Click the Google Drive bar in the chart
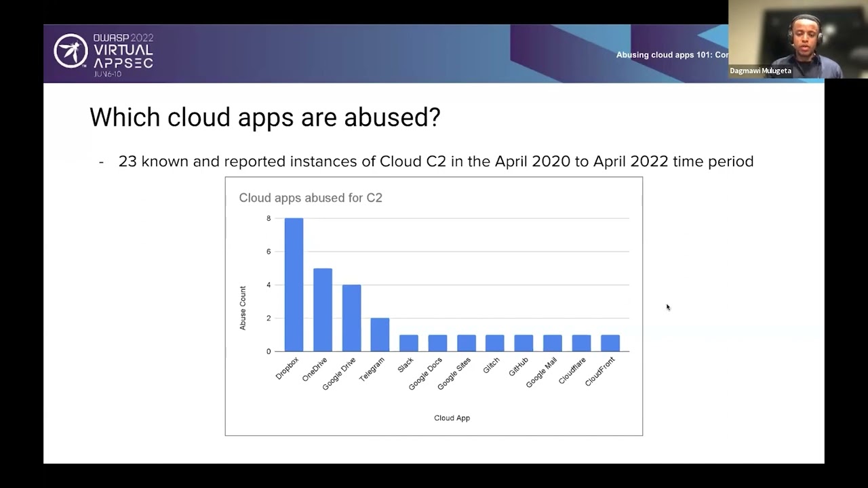 click(351, 318)
